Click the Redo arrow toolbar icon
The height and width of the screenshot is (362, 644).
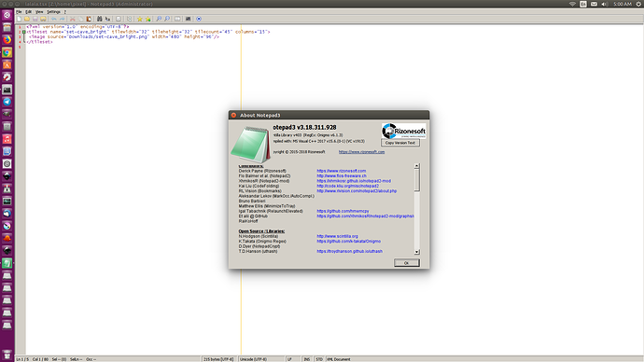tap(62, 19)
